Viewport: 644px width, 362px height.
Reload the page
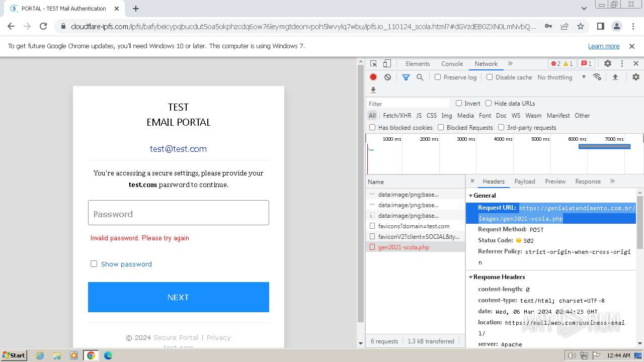click(43, 26)
